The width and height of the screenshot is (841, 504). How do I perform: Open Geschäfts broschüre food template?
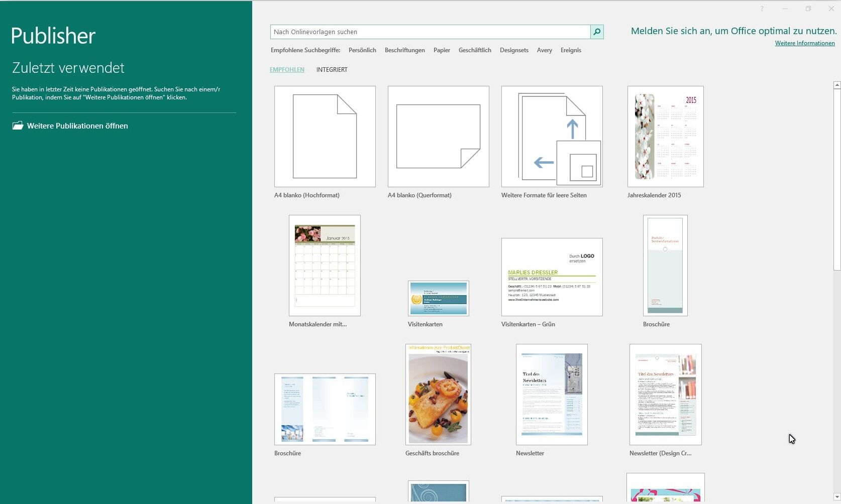click(438, 395)
